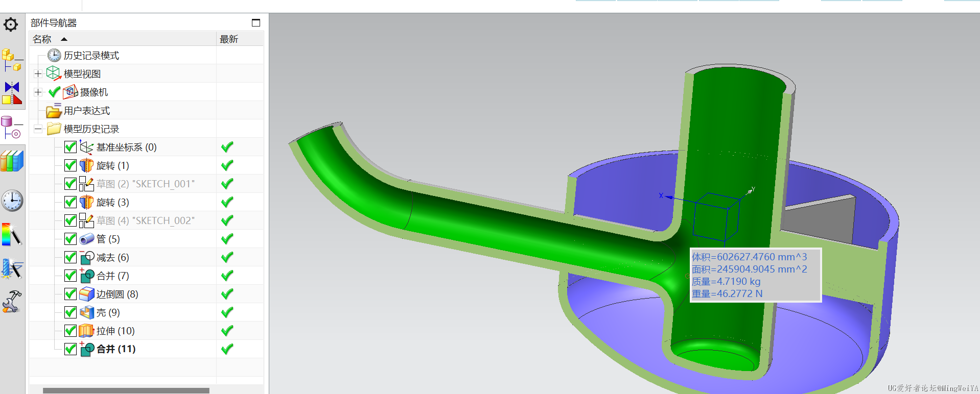Click the Revolve (1) feature icon
The image size is (980, 394).
[x=86, y=165]
